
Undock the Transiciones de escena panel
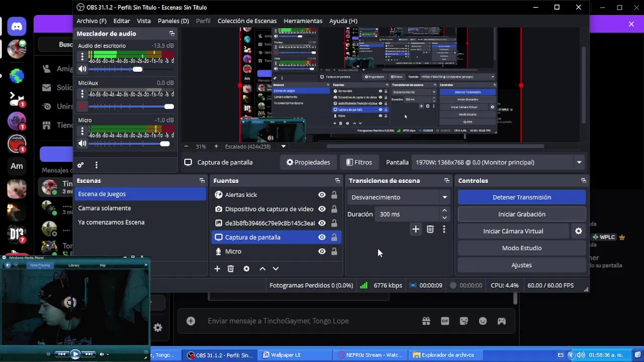point(447,180)
